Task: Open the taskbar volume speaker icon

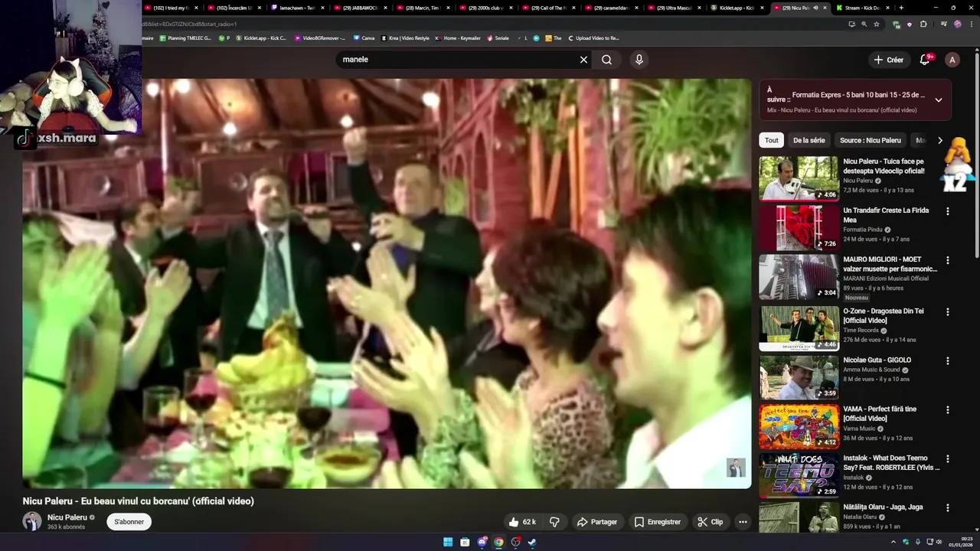Action: [x=939, y=542]
